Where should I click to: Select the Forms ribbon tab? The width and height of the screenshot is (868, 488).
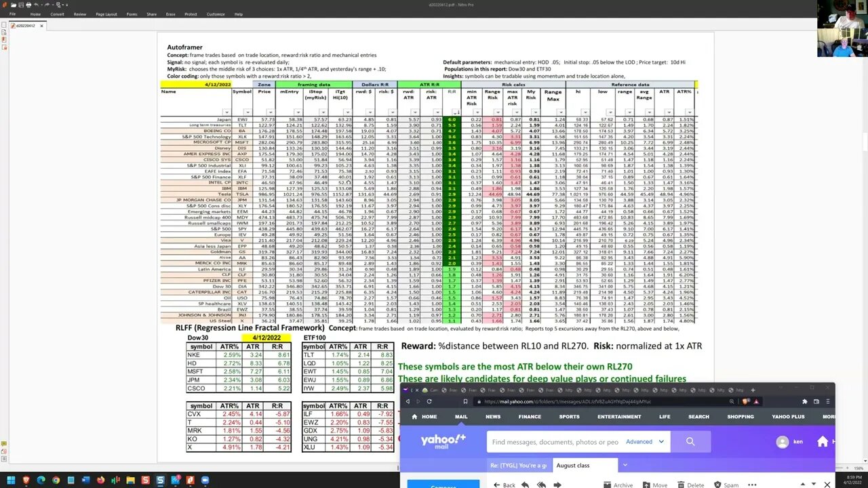132,14
